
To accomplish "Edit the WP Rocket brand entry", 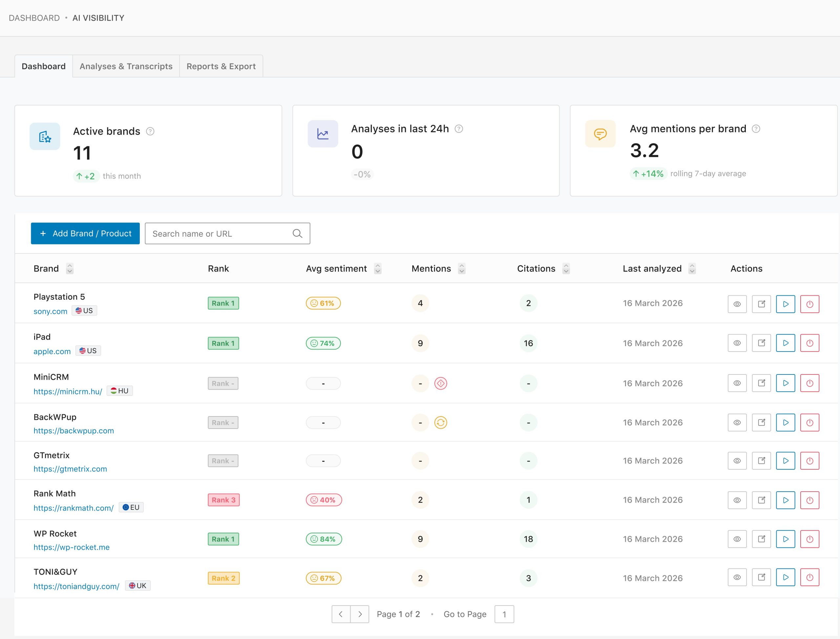I will point(761,539).
